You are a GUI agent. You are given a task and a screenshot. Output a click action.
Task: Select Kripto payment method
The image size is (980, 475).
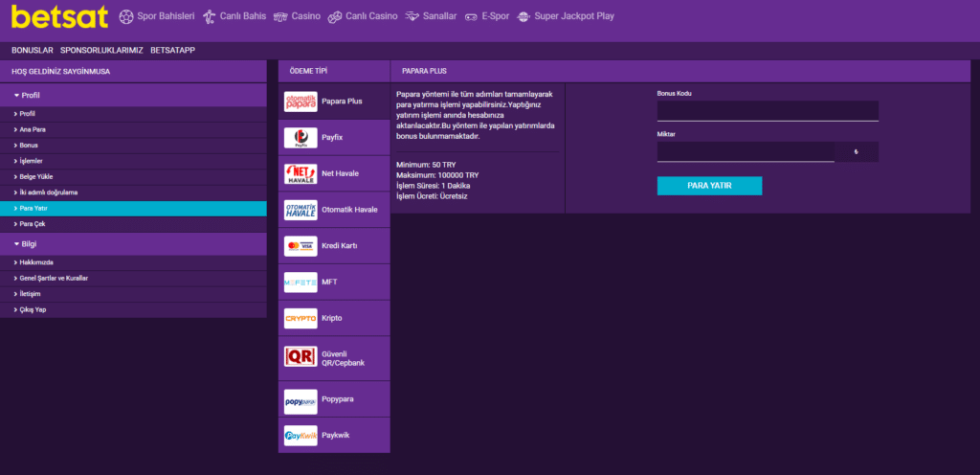(x=334, y=319)
